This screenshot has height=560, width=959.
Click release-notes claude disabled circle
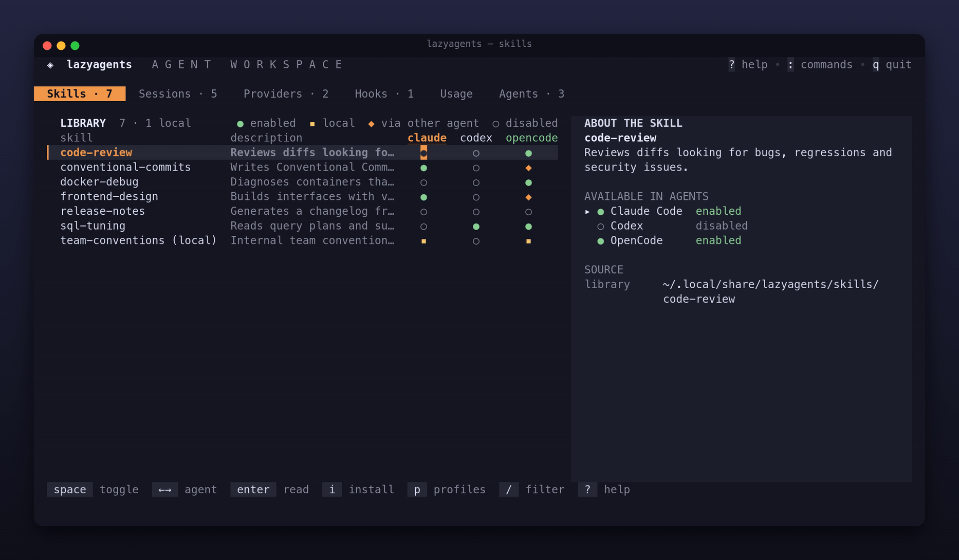(423, 212)
